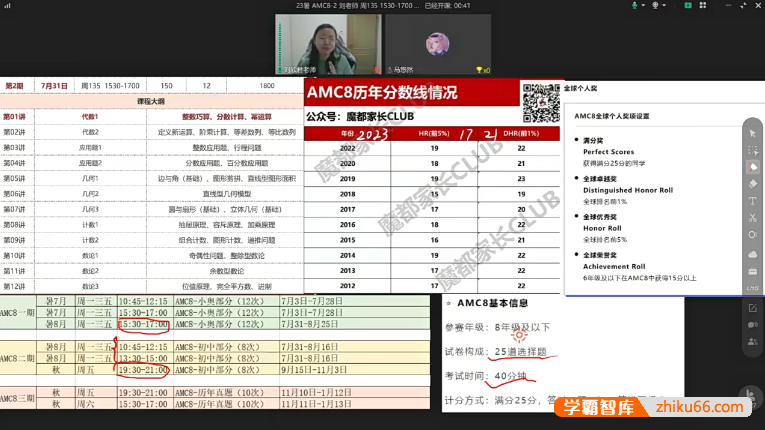Select the scissors cut tool
The width and height of the screenshot is (765, 430).
pos(752,218)
